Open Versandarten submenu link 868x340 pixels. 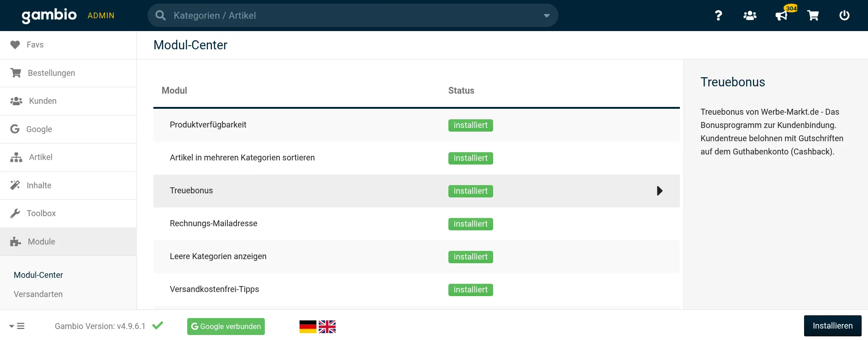click(38, 294)
